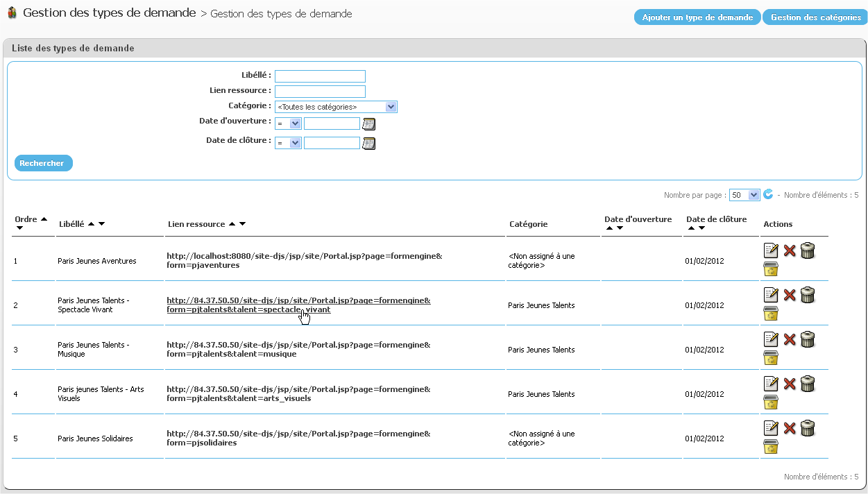Open the calendar picker for Date d'ouverture

[x=369, y=124]
